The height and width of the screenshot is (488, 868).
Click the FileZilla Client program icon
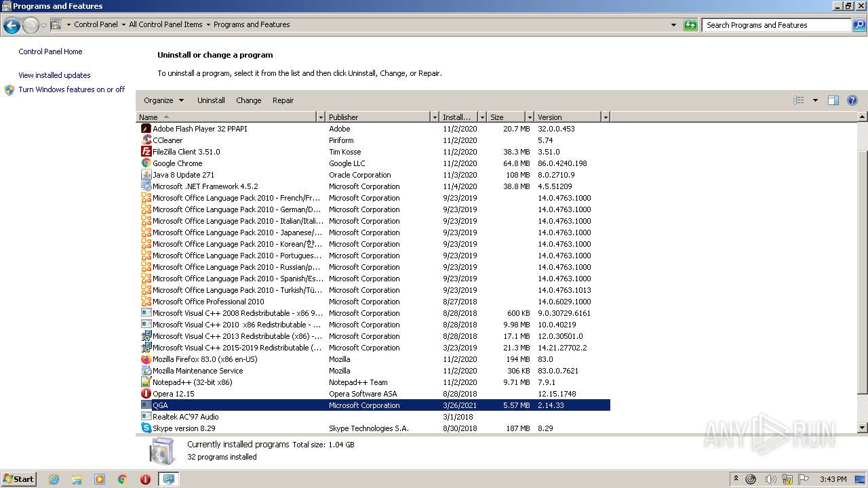click(x=146, y=152)
